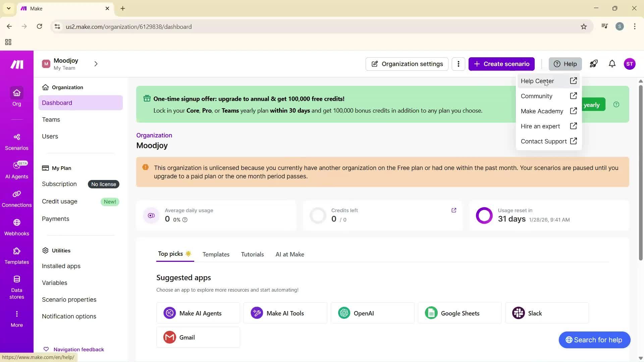This screenshot has height=362, width=644.
Task: Open the browser tab search dropdown
Action: 9,8
